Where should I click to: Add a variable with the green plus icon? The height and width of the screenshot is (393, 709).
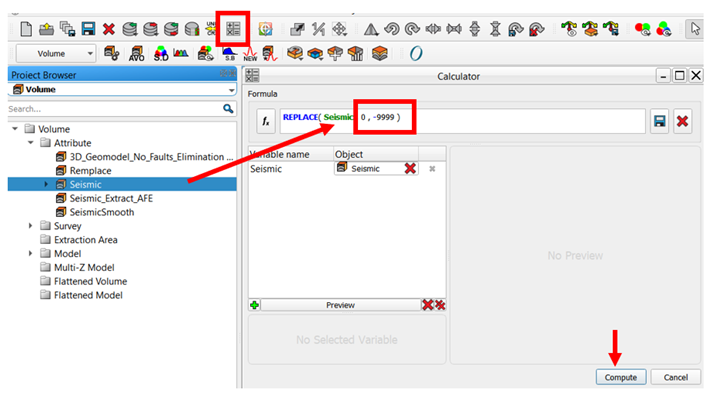255,305
